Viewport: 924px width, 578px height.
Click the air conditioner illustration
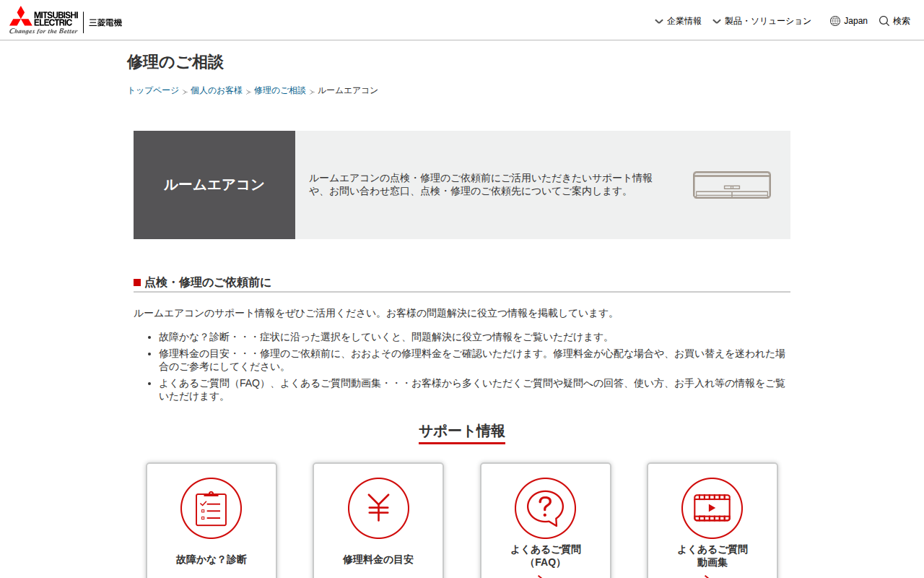[x=731, y=185]
